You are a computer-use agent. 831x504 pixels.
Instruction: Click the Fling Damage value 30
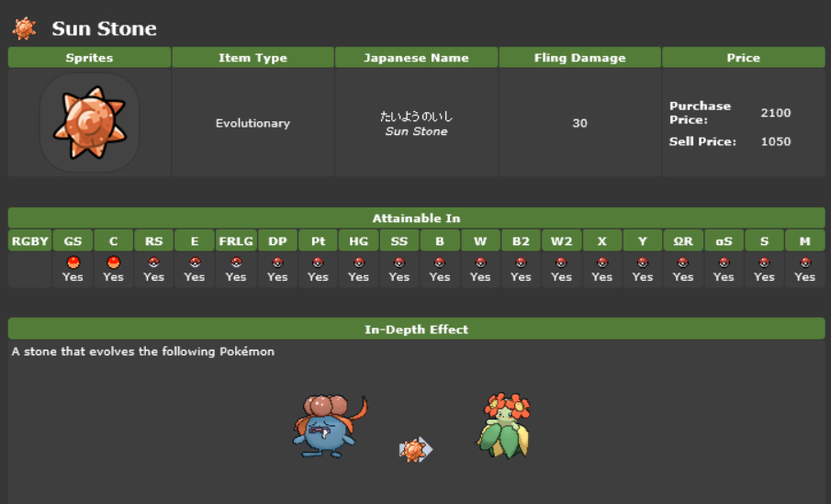pos(579,123)
